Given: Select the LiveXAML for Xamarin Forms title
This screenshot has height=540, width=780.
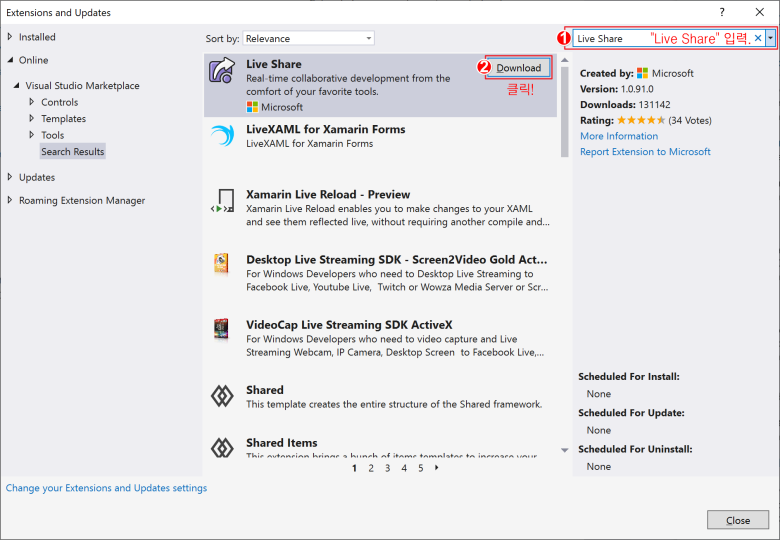Looking at the screenshot, I should pyautogui.click(x=326, y=129).
